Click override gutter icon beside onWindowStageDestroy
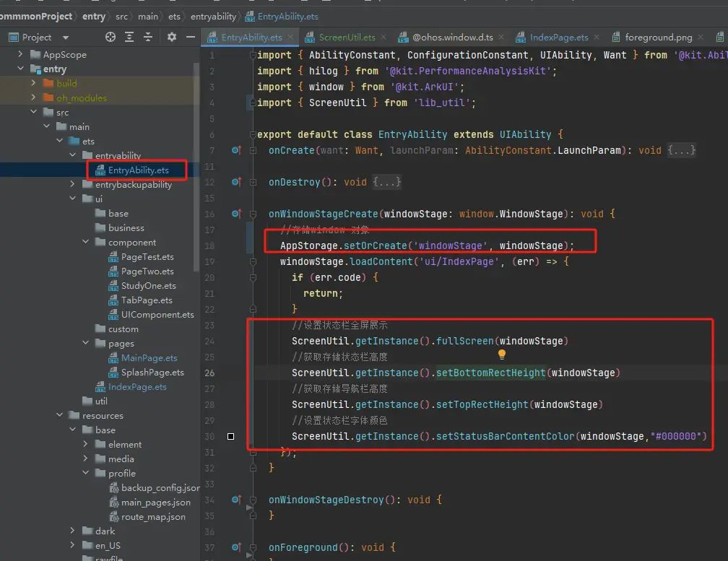 [235, 500]
